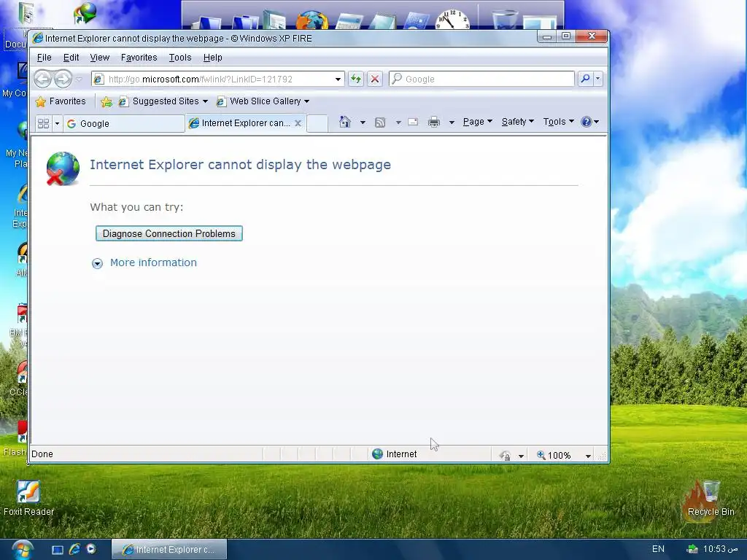
Task: Add to Favorites Bar star icon
Action: tap(107, 101)
